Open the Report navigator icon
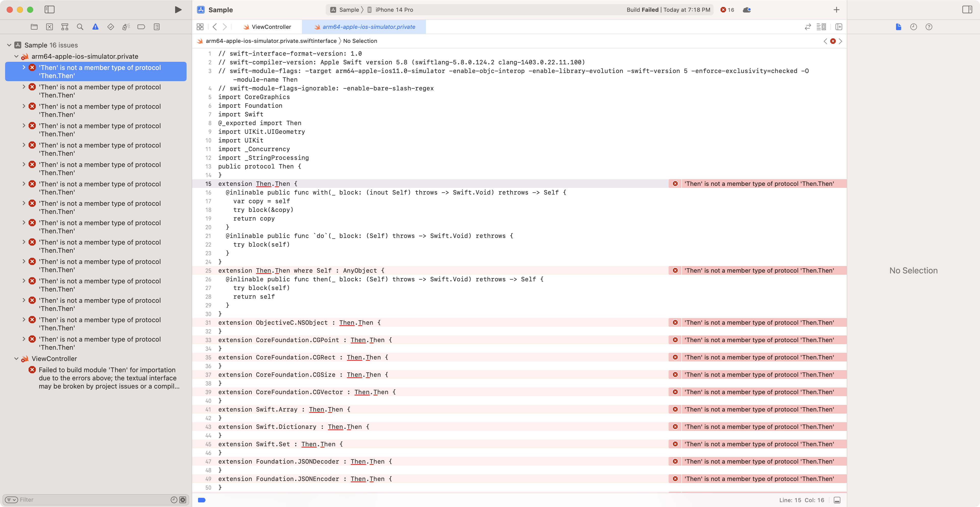The width and height of the screenshot is (980, 507). point(157,27)
